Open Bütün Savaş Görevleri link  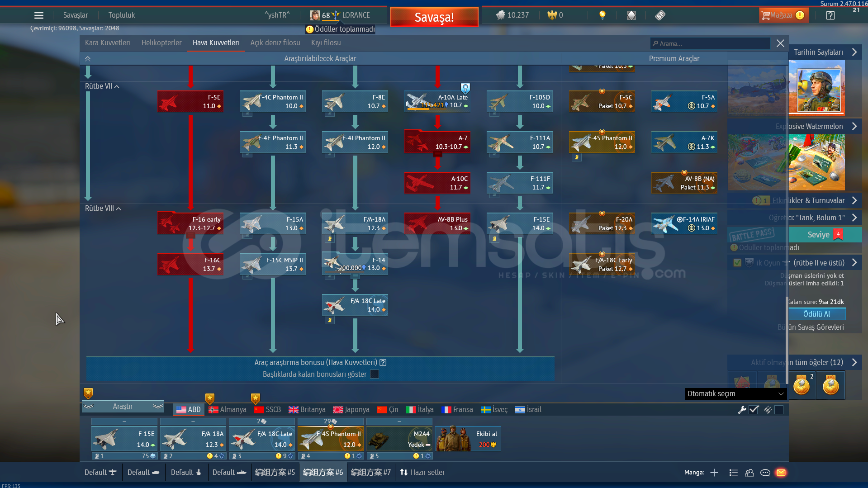pyautogui.click(x=811, y=327)
